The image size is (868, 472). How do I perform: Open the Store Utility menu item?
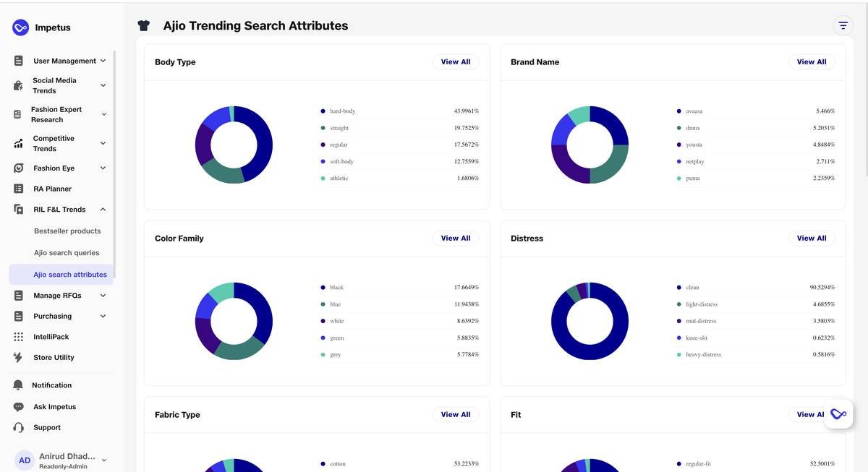point(54,357)
